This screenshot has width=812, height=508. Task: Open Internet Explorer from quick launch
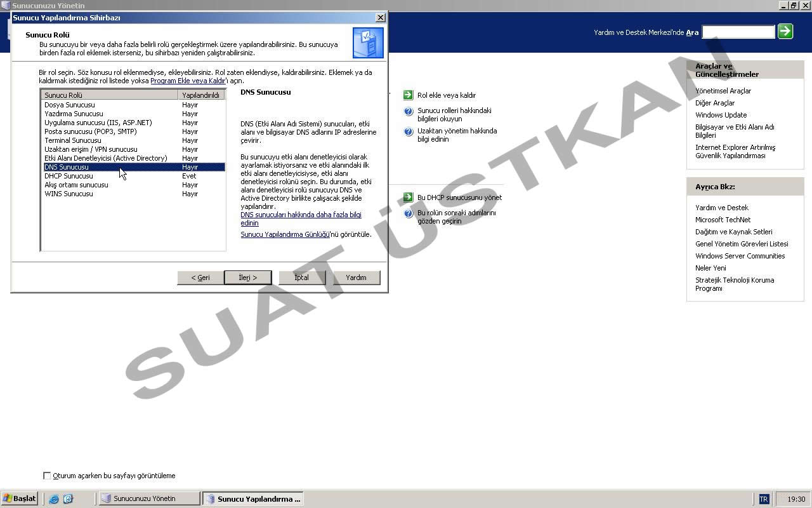tap(54, 499)
